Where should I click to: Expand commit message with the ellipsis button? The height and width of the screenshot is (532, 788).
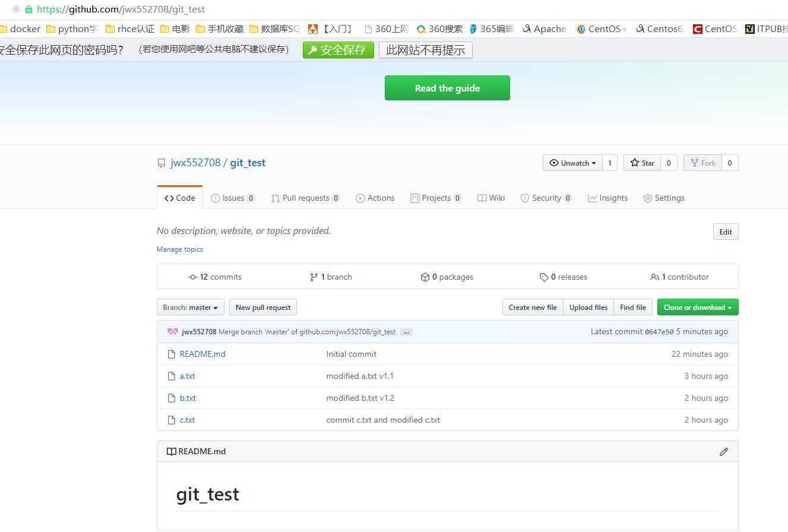click(406, 332)
